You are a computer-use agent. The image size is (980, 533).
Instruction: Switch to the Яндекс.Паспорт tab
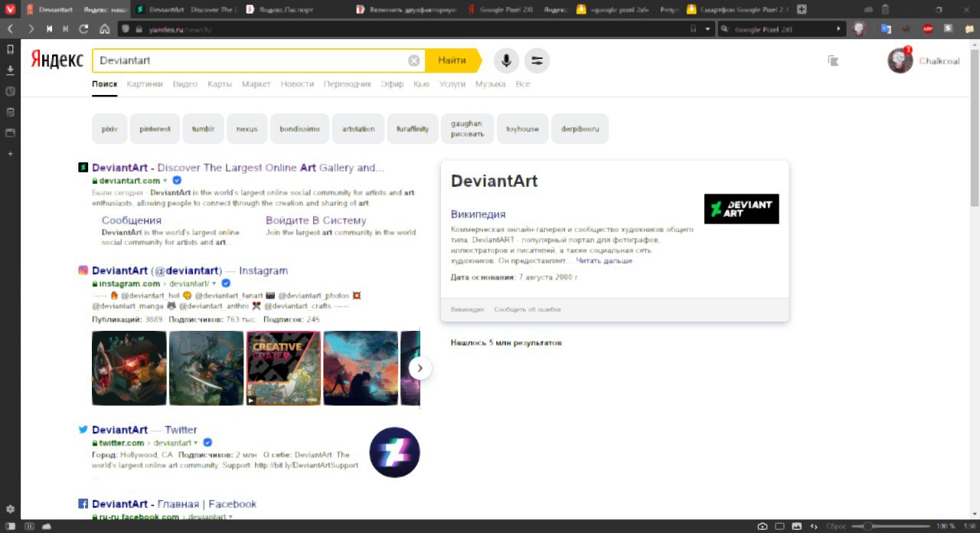pos(295,9)
